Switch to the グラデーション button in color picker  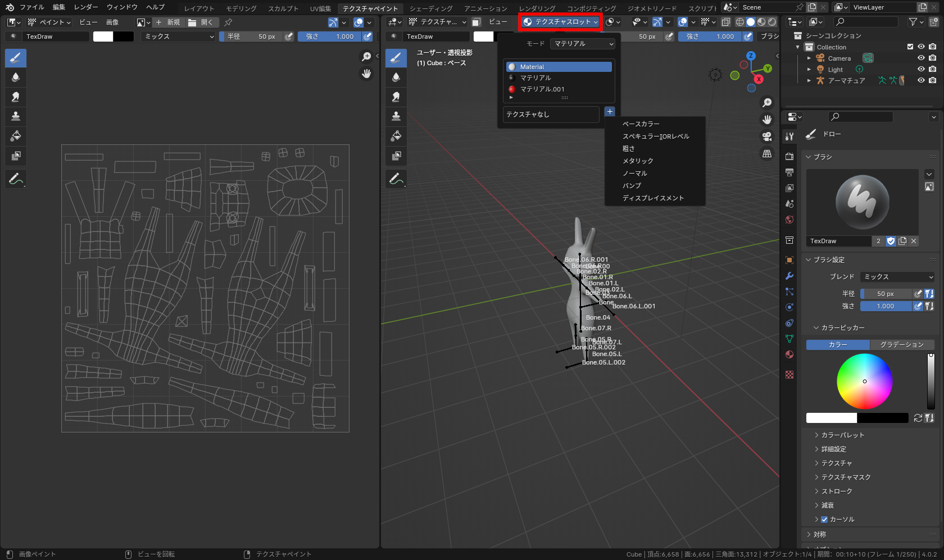pos(902,344)
